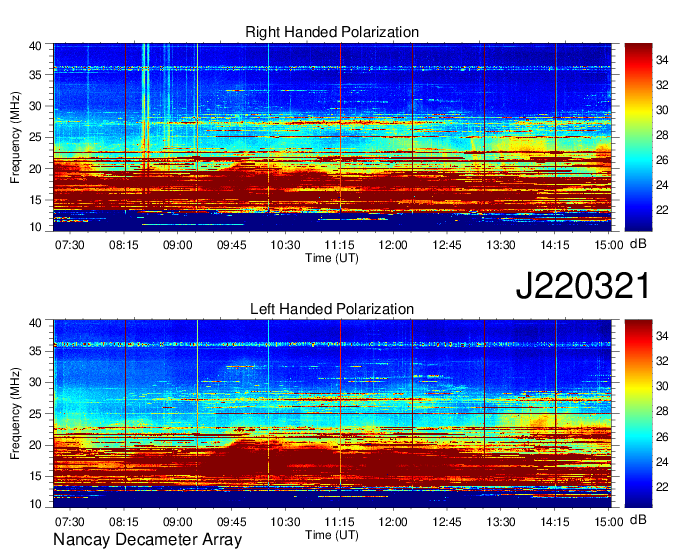This screenshot has height=552, width=680.
Task: Click "08:15" time tick on Left Handed plot
Action: point(124,521)
